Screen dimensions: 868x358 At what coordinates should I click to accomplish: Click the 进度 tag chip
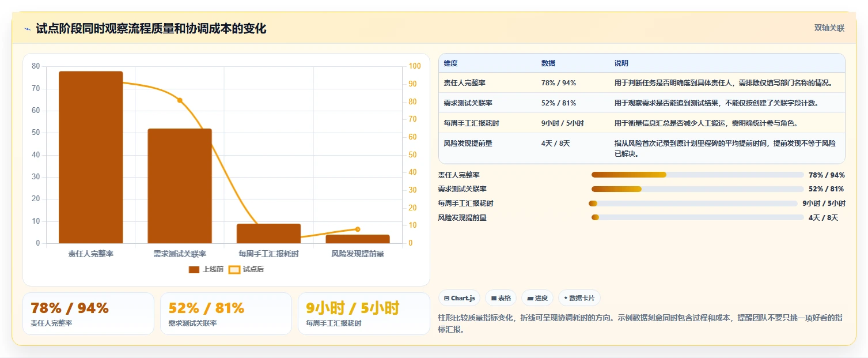537,298
